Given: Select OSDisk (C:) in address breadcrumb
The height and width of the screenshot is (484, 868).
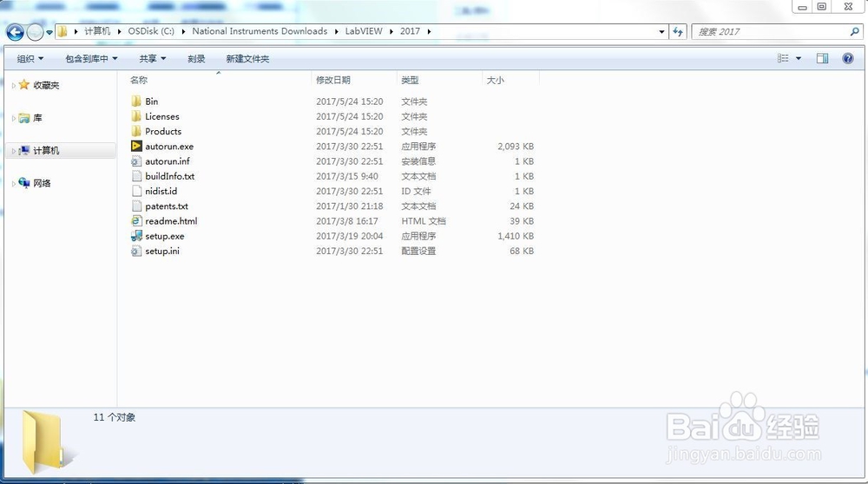Looking at the screenshot, I should click(x=151, y=31).
